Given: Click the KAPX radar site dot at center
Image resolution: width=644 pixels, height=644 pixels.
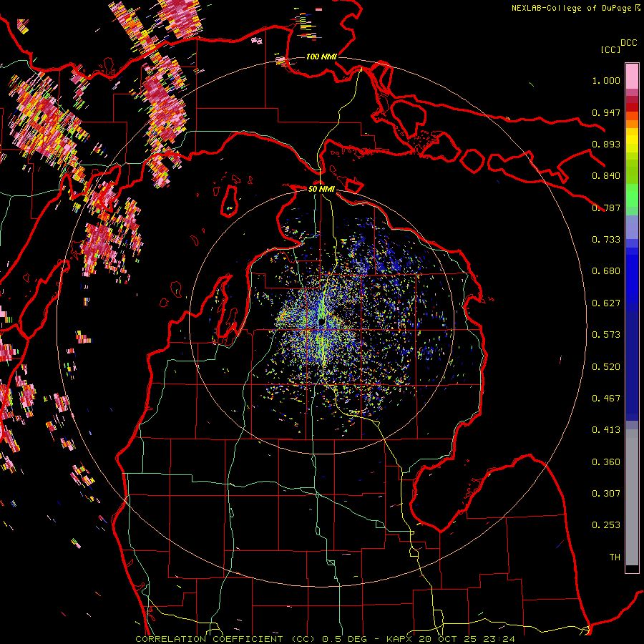Looking at the screenshot, I should tap(321, 321).
